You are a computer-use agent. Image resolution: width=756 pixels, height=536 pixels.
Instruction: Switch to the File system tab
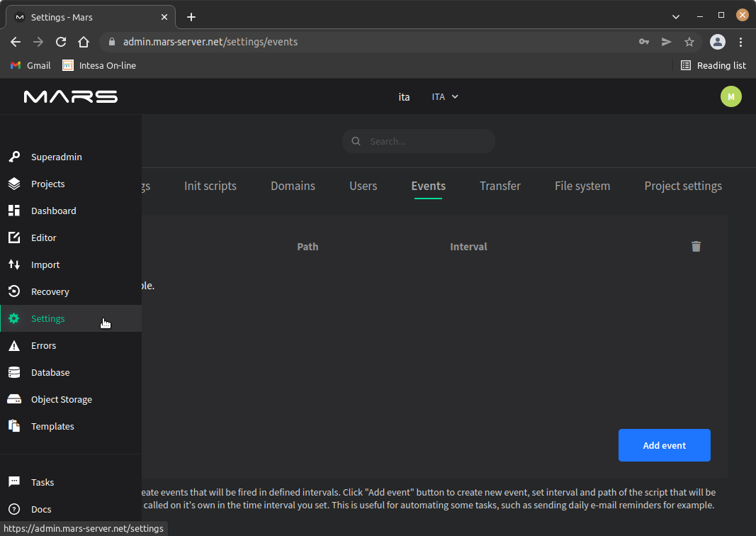pyautogui.click(x=582, y=186)
